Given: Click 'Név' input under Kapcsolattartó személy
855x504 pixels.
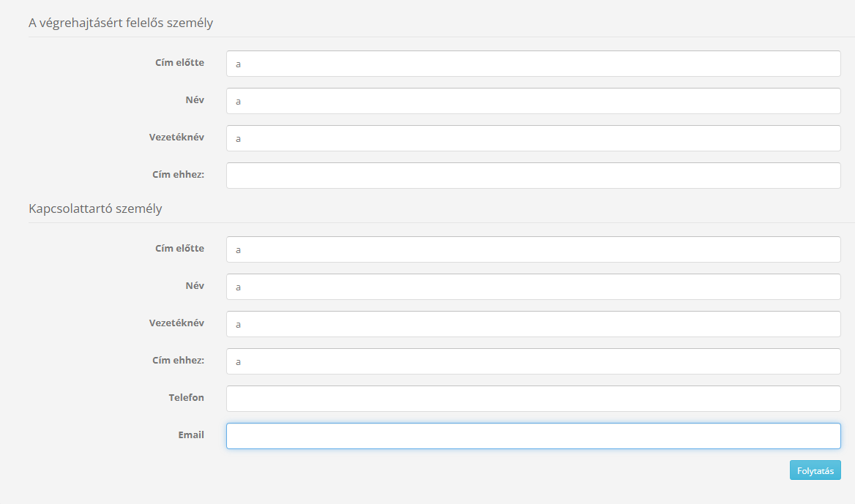Looking at the screenshot, I should click(533, 287).
